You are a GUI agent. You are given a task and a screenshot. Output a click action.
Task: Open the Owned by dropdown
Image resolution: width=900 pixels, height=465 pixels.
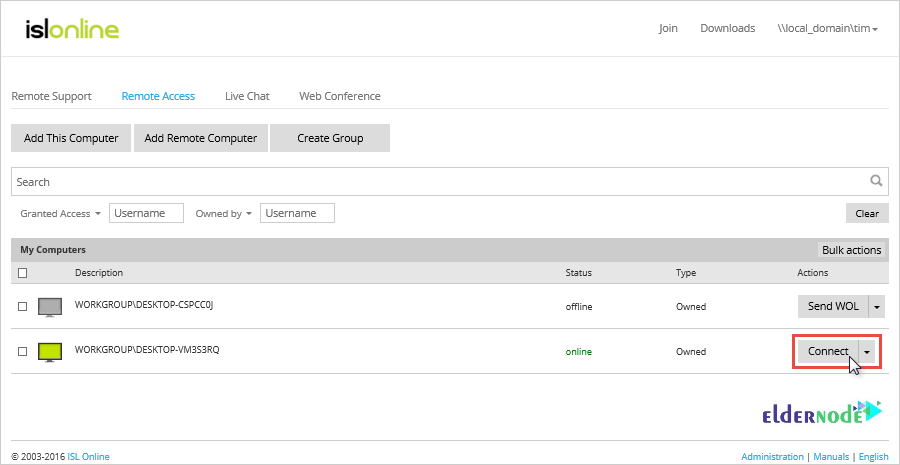(x=223, y=213)
